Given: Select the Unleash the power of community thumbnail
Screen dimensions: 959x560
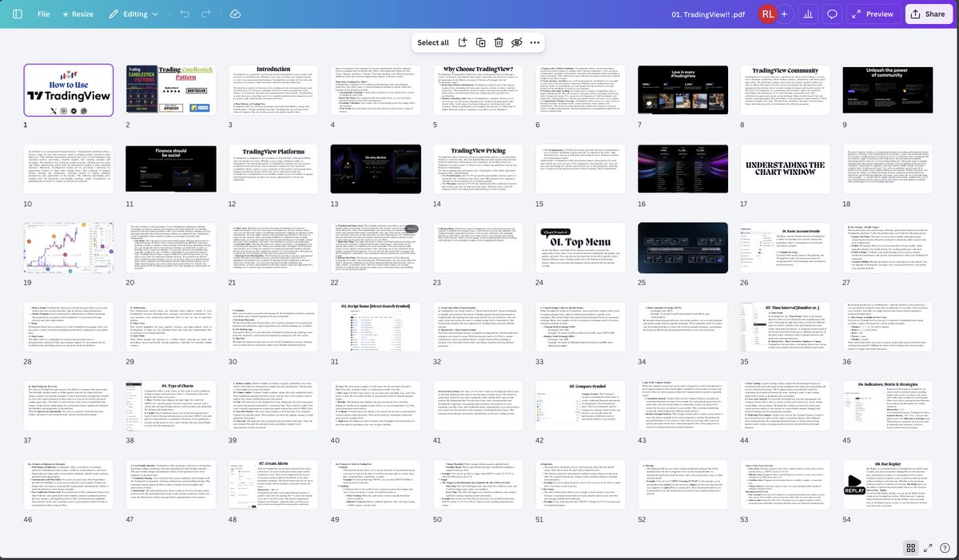Looking at the screenshot, I should (x=887, y=89).
